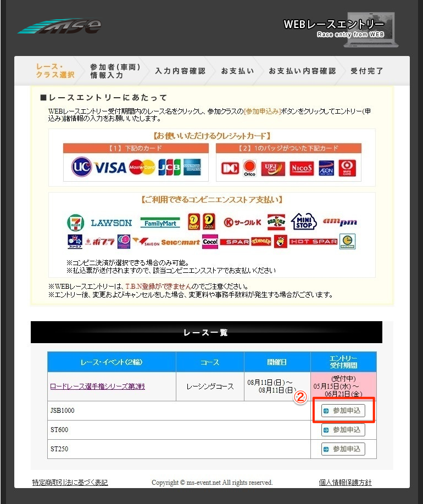The image size is (423, 504).
Task: Click the お使いいただけるクレジットカード heading
Action: coord(211,136)
